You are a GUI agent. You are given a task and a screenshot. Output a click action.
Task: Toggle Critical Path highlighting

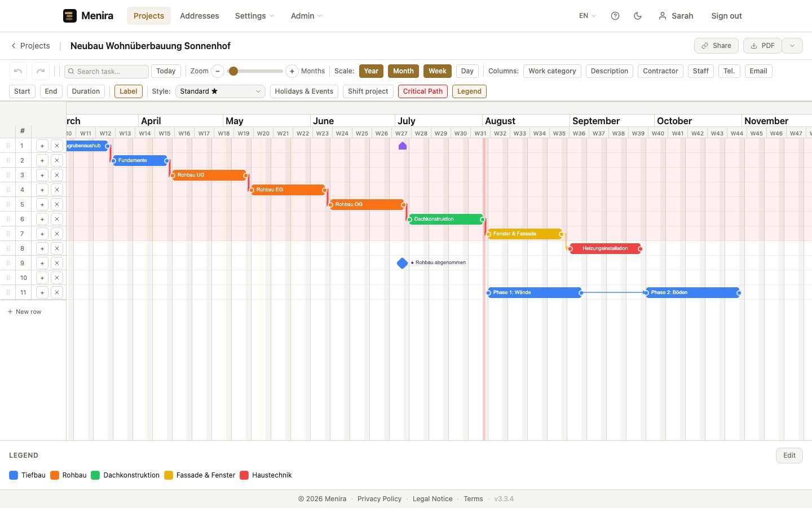click(x=423, y=91)
